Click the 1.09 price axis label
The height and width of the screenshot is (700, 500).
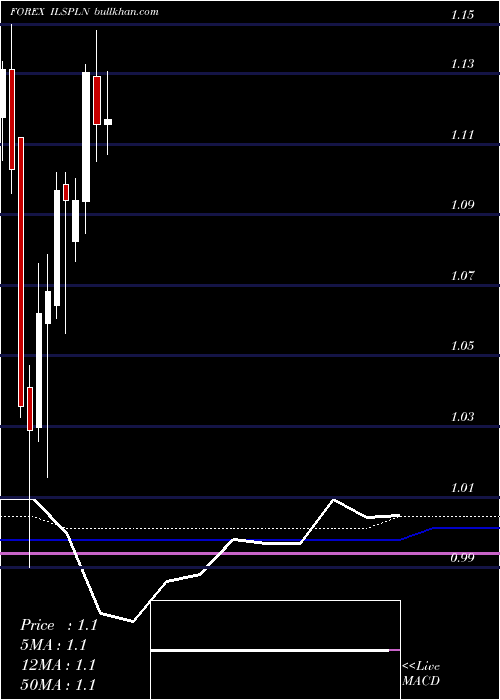tap(462, 205)
